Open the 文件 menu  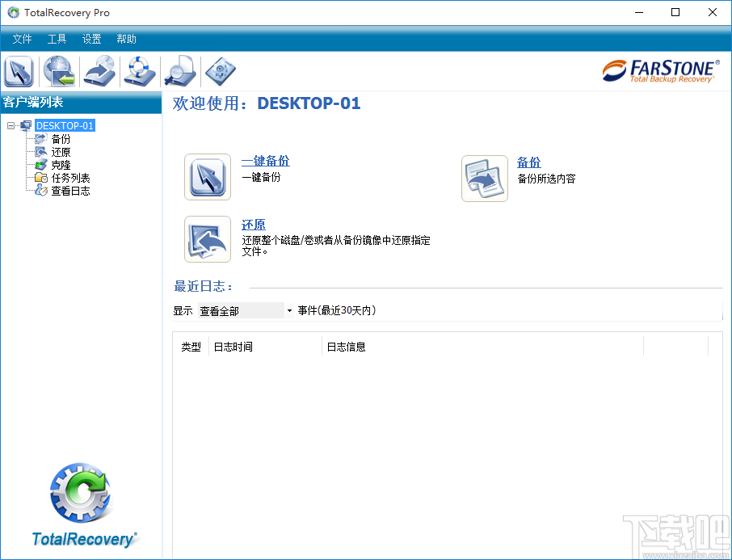click(22, 38)
